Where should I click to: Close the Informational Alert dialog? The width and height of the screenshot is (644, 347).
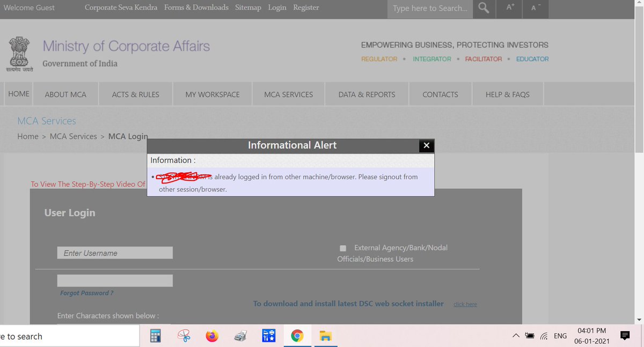pos(426,145)
